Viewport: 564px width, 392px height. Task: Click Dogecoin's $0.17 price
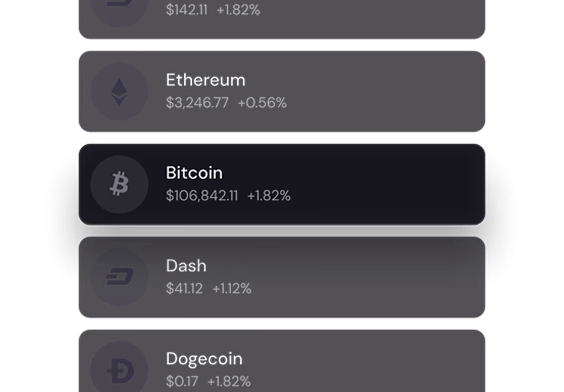click(182, 382)
